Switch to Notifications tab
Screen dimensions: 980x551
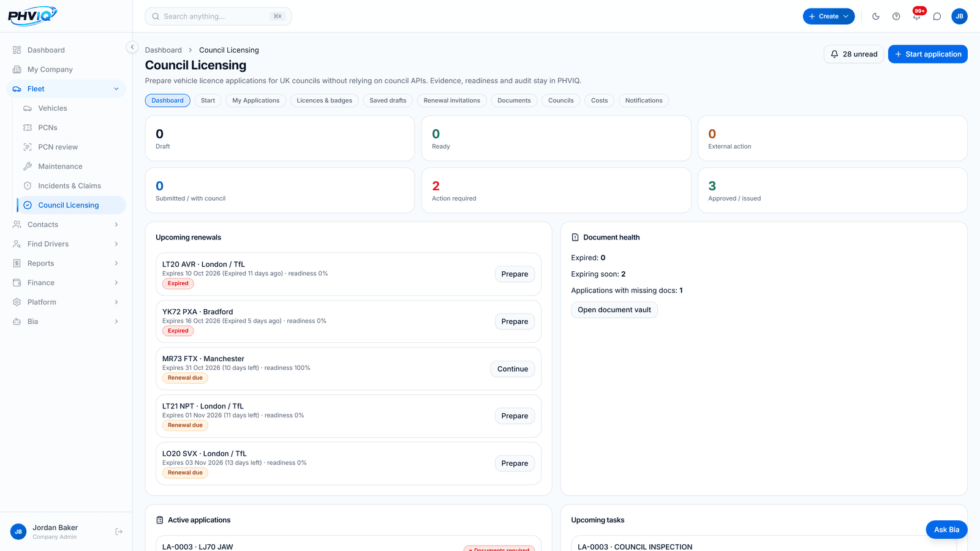point(644,100)
